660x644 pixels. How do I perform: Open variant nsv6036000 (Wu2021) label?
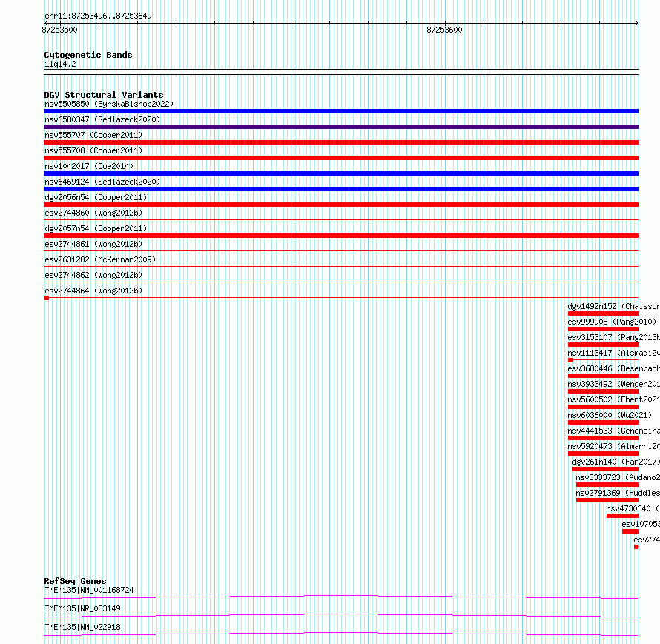tap(610, 415)
